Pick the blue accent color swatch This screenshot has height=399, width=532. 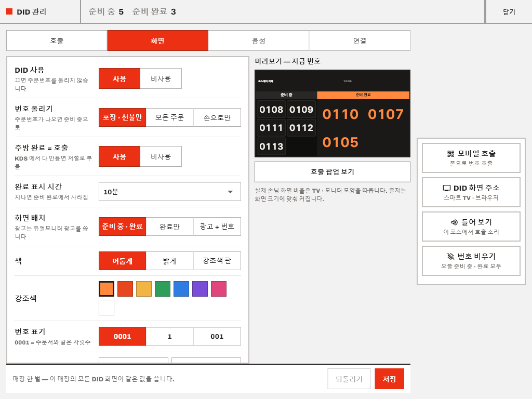pos(181,289)
